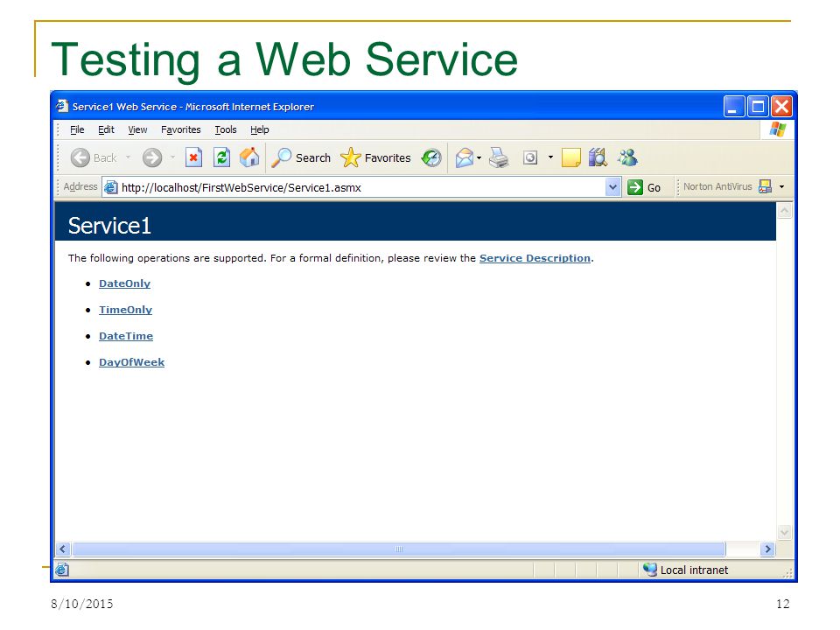Click the Local intranet zone icon
The width and height of the screenshot is (840, 630).
pyautogui.click(x=650, y=570)
